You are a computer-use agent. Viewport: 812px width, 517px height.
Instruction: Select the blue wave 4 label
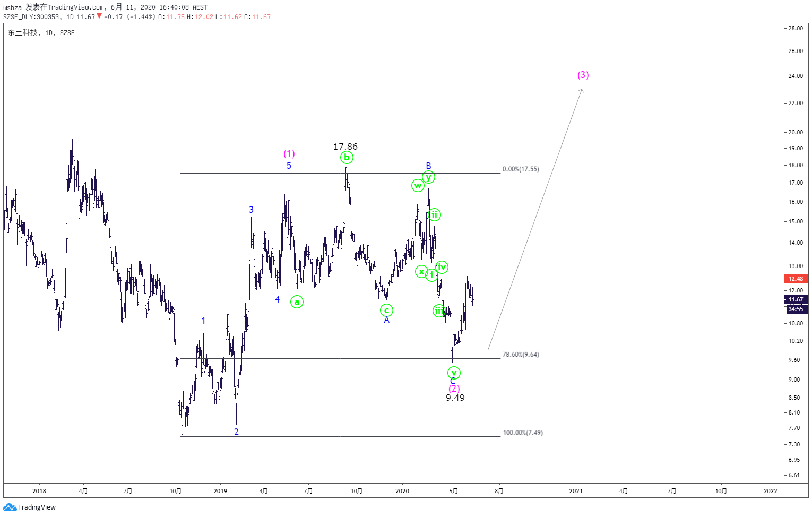pos(277,299)
